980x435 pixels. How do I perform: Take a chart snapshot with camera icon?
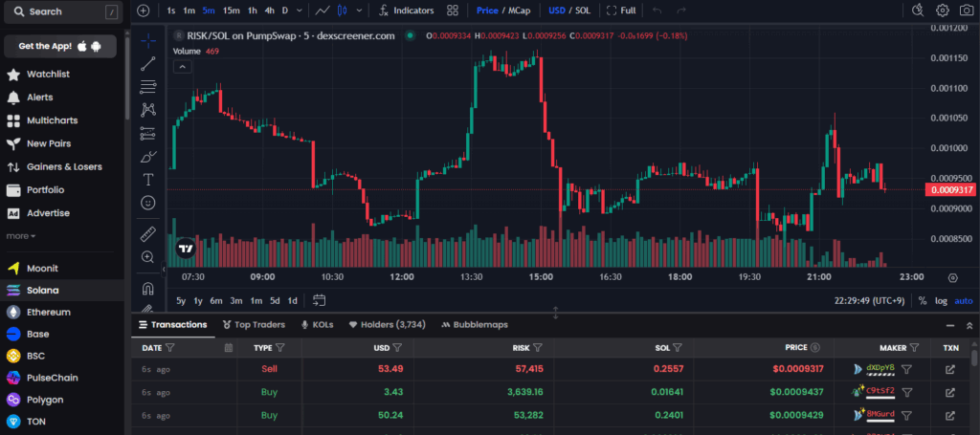[x=967, y=10]
